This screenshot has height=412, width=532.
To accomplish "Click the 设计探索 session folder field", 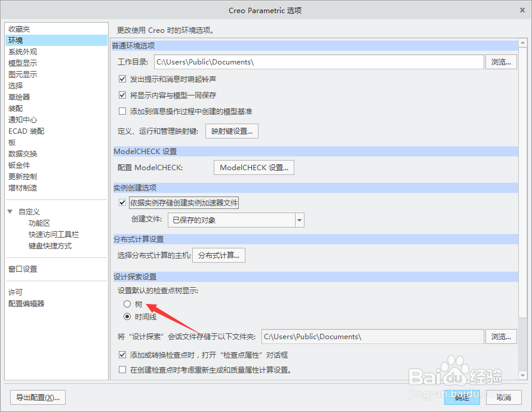I will click(373, 337).
